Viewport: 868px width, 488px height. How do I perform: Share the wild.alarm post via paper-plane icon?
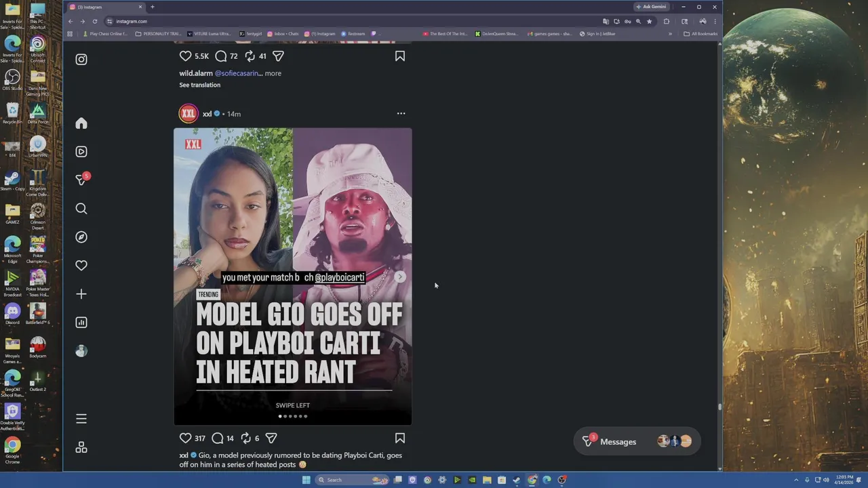coord(278,56)
